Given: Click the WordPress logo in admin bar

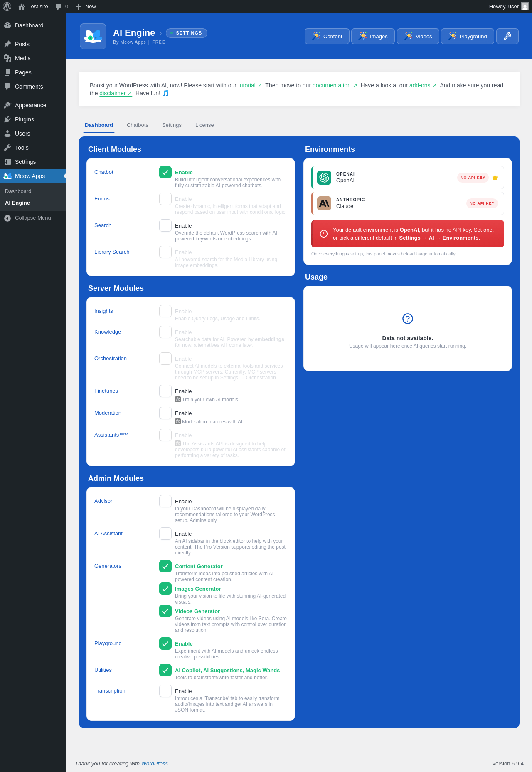Looking at the screenshot, I should [7, 7].
